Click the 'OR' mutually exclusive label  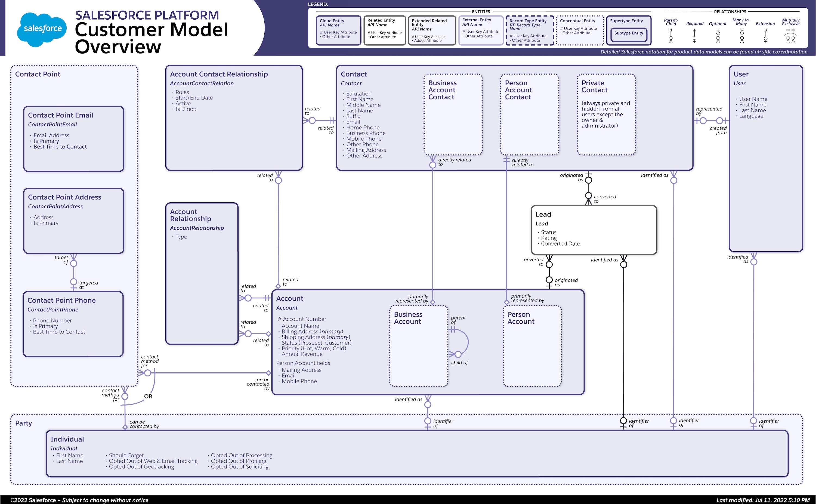pos(148,396)
